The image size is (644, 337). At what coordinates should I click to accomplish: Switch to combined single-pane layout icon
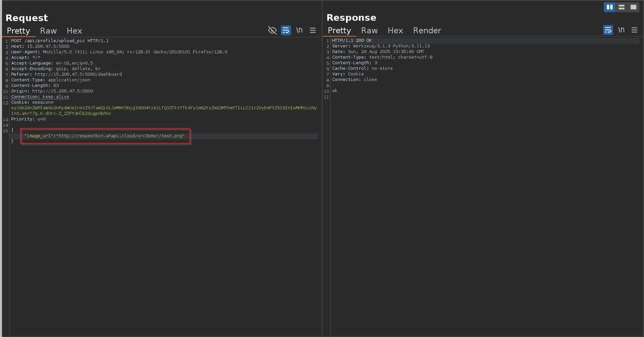633,7
